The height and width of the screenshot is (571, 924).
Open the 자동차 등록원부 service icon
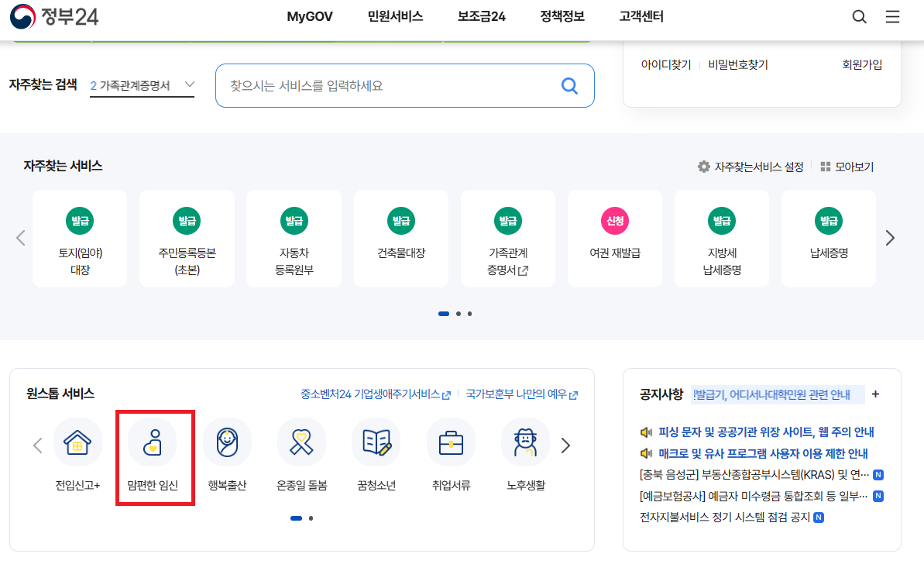pyautogui.click(x=294, y=238)
